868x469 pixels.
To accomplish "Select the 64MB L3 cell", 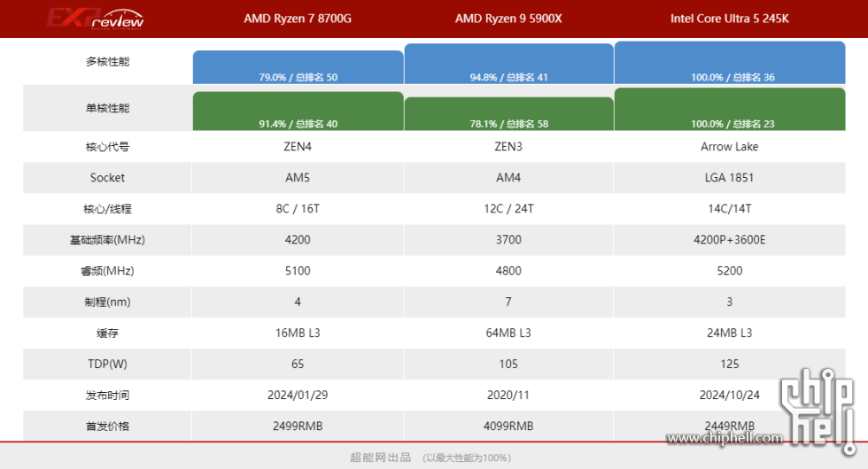I will click(x=508, y=333).
